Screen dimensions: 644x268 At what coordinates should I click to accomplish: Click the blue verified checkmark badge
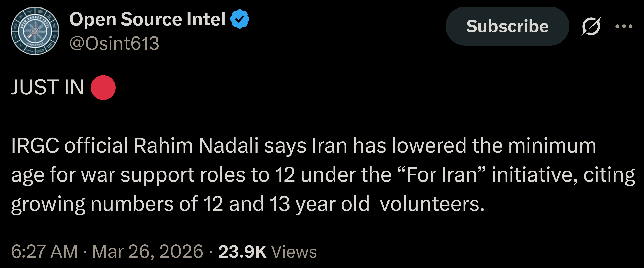click(240, 19)
